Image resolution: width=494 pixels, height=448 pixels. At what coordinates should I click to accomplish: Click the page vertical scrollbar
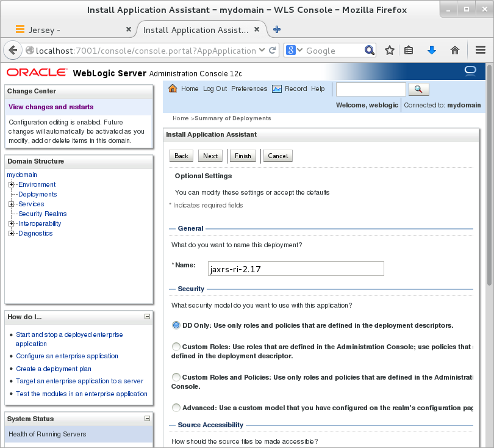(489, 175)
